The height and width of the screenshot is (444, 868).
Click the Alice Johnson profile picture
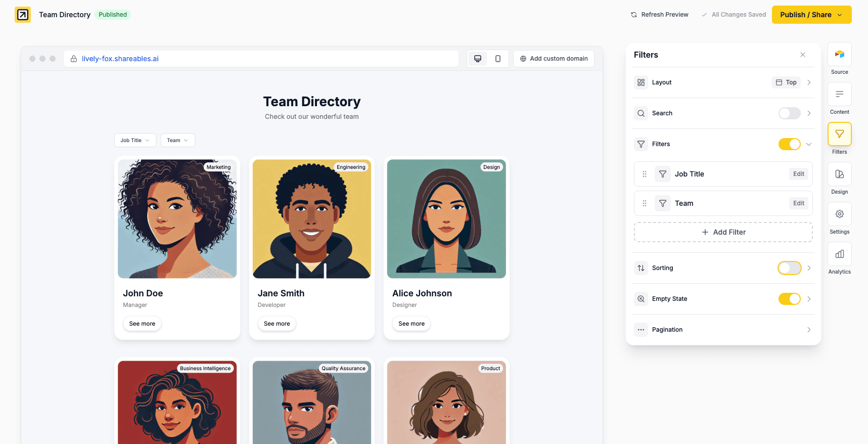(x=446, y=219)
